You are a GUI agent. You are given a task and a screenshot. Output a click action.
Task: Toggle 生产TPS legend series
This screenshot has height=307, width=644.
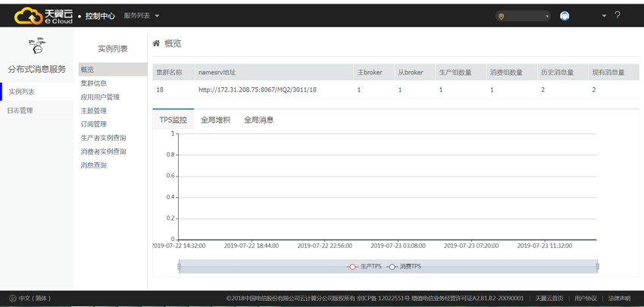coord(364,266)
